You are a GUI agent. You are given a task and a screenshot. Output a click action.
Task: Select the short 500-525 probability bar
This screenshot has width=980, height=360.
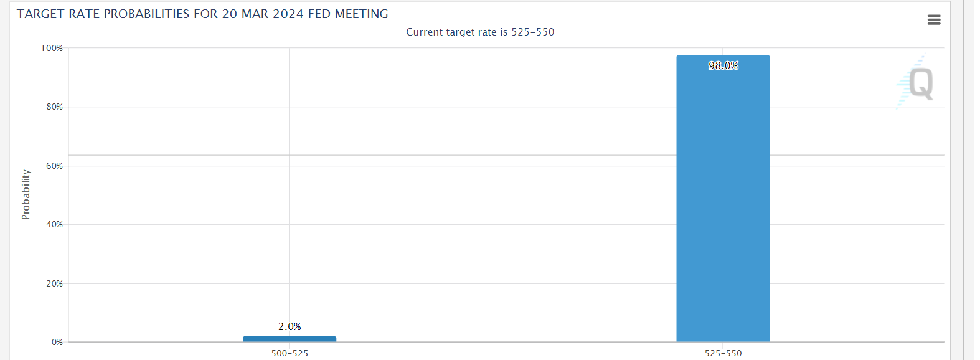290,339
